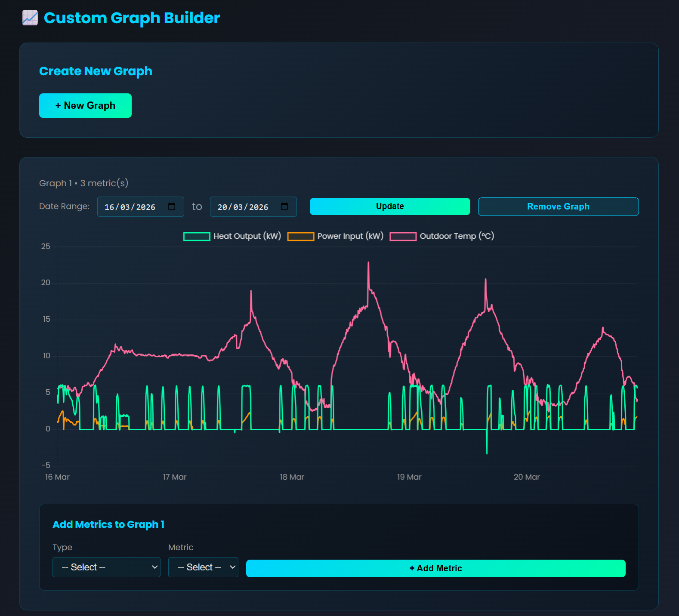
Task: Open the Metric select dropdown
Action: click(x=203, y=567)
